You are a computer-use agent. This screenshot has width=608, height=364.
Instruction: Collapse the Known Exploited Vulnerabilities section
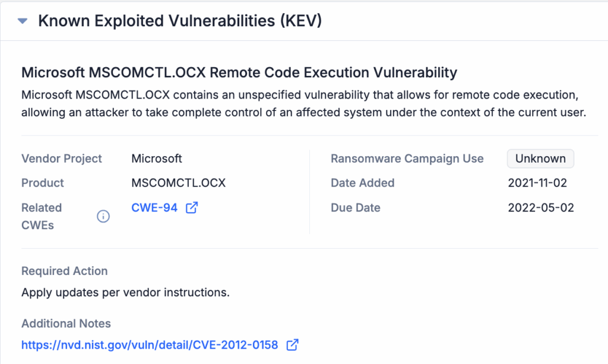pyautogui.click(x=23, y=21)
